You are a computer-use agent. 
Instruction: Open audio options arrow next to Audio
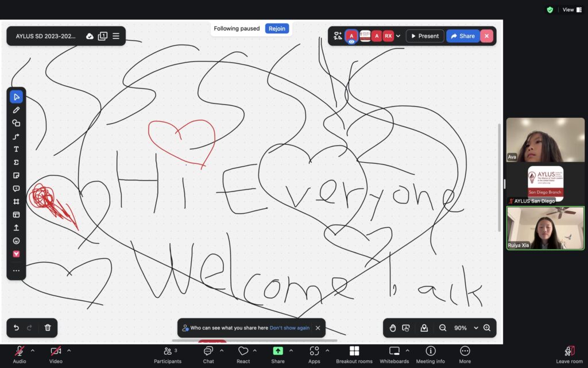pyautogui.click(x=33, y=351)
